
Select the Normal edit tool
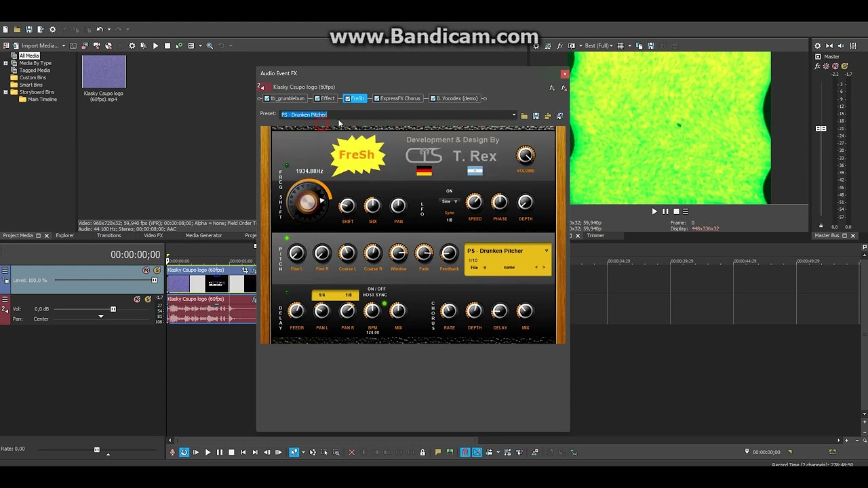point(294,452)
